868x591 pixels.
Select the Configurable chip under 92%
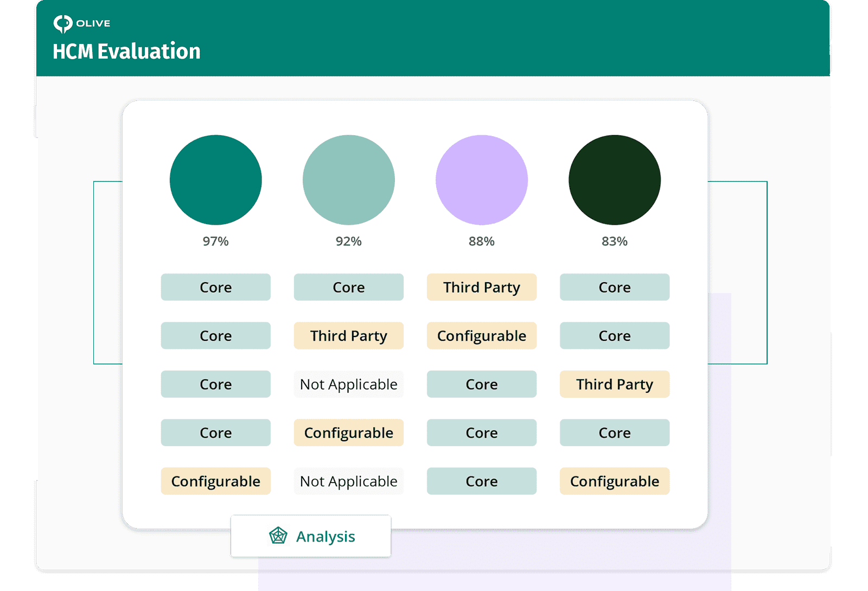point(348,433)
